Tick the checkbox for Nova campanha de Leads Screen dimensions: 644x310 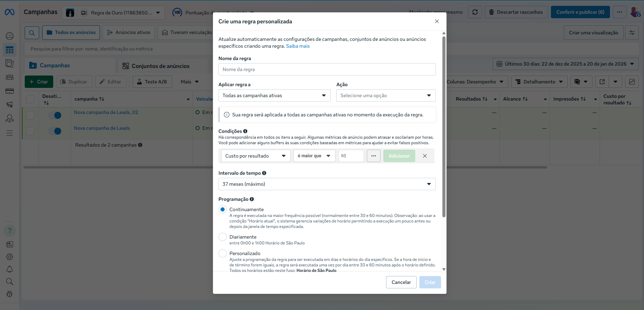(30, 131)
